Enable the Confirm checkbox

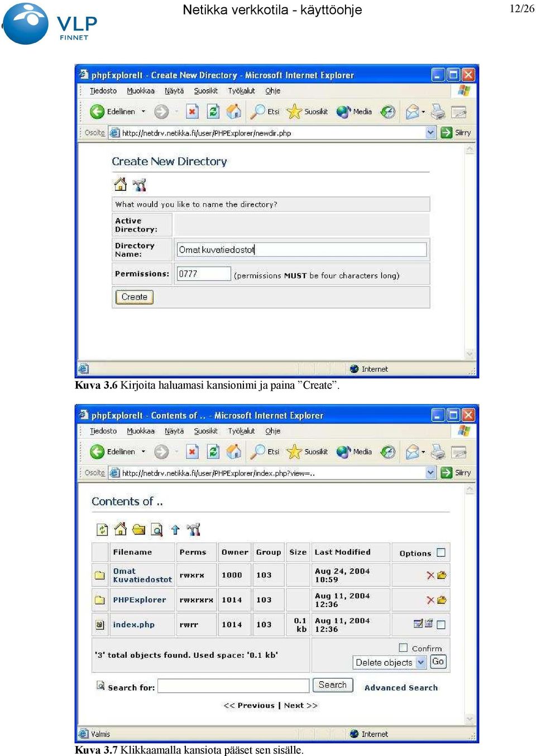403,648
